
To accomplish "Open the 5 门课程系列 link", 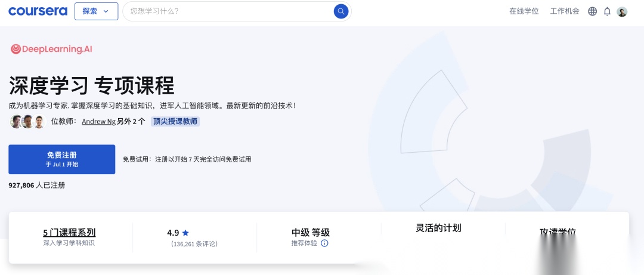I will pyautogui.click(x=69, y=233).
